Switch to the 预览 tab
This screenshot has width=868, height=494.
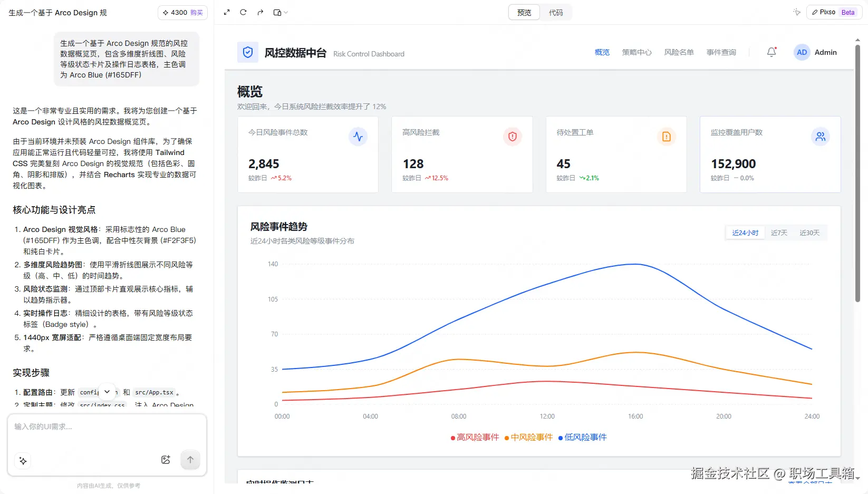coord(524,13)
